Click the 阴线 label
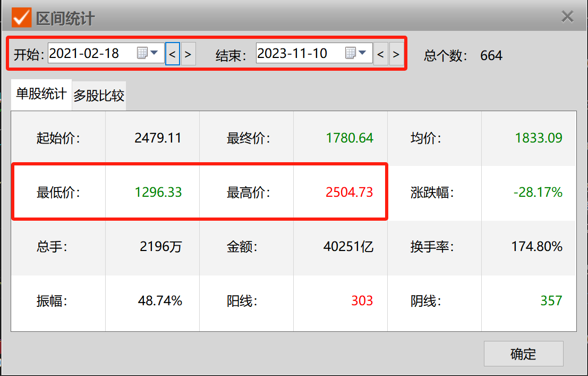This screenshot has height=376, width=588. tap(426, 301)
